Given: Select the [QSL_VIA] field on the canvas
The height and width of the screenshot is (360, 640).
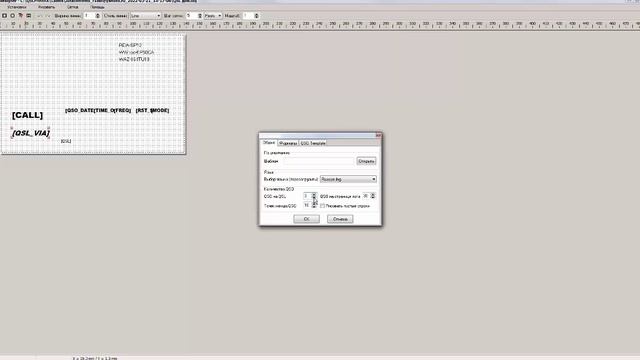Looking at the screenshot, I should point(31,133).
